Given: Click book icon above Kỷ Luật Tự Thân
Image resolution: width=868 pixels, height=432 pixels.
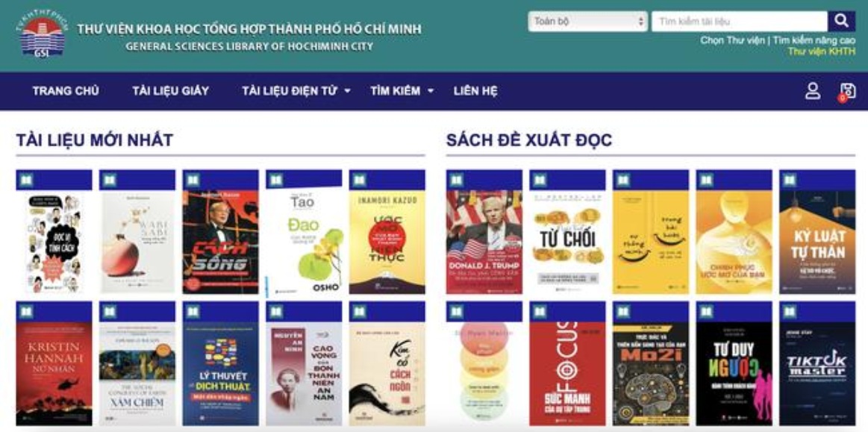Looking at the screenshot, I should point(790,181).
